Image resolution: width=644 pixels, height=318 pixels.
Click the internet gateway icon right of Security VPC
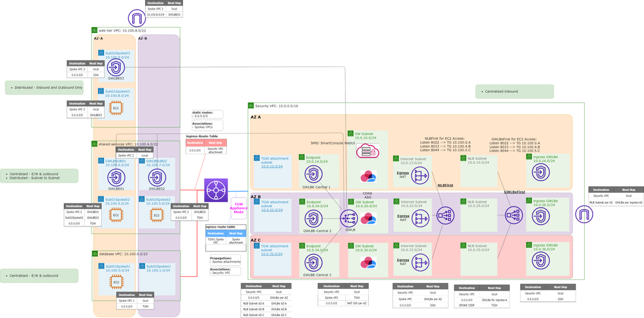point(584,214)
